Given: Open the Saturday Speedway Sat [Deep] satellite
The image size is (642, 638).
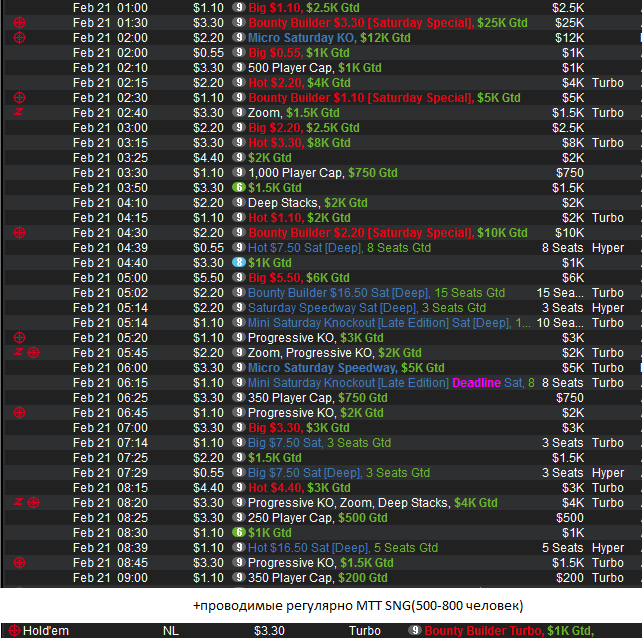Looking at the screenshot, I should coord(367,308).
